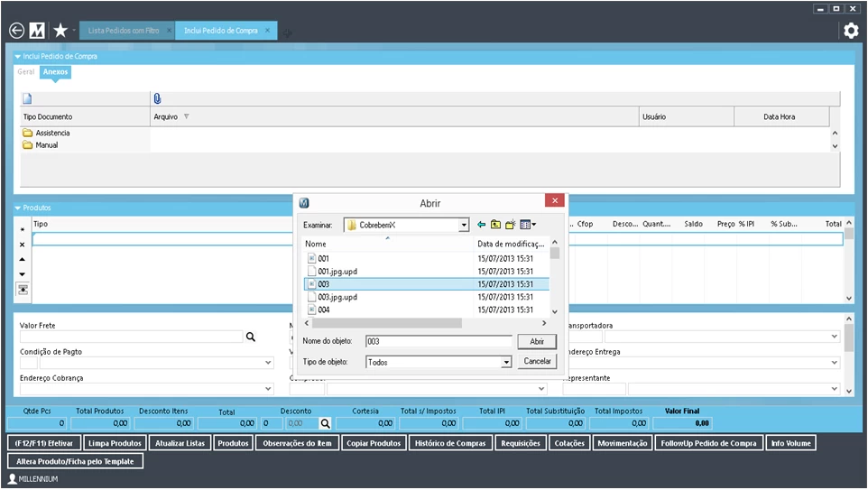This screenshot has width=868, height=490.
Task: Click the new document icon in Anexos
Action: 27,99
